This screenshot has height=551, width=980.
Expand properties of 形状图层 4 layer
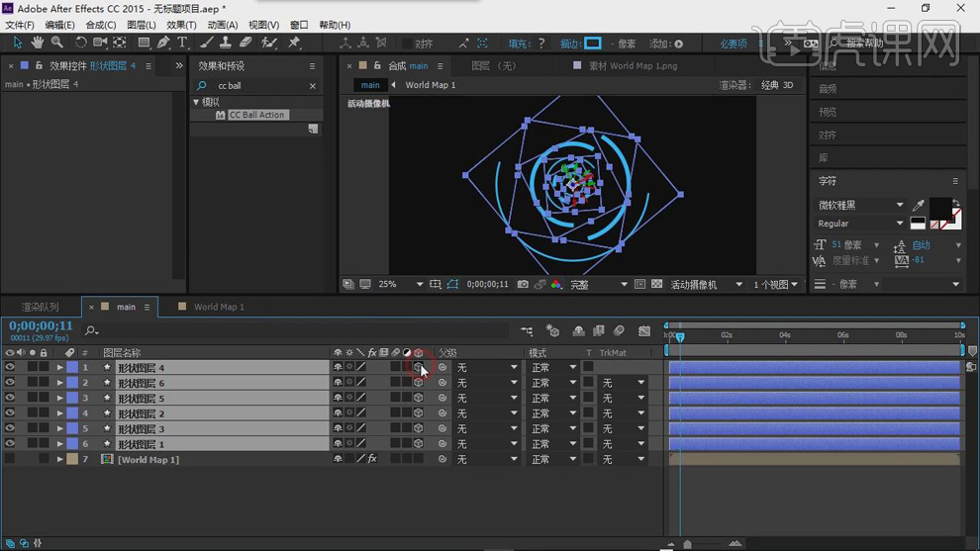(59, 368)
